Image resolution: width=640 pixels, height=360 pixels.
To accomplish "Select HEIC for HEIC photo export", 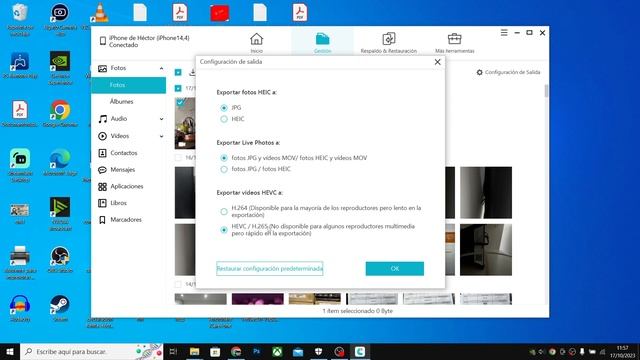I will pyautogui.click(x=224, y=119).
